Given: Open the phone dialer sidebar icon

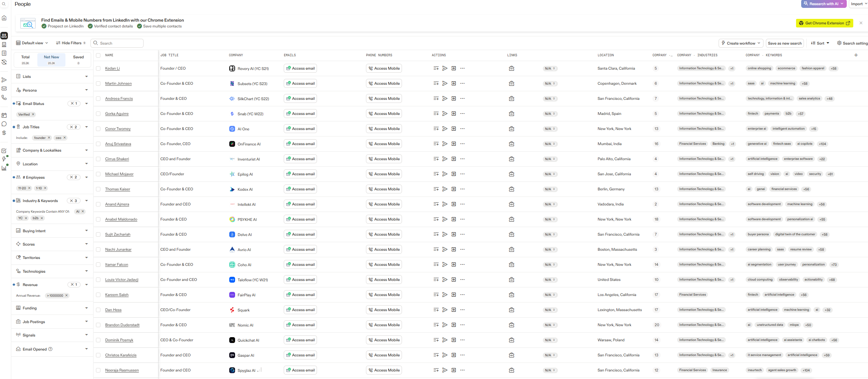Looking at the screenshot, I should (4, 97).
